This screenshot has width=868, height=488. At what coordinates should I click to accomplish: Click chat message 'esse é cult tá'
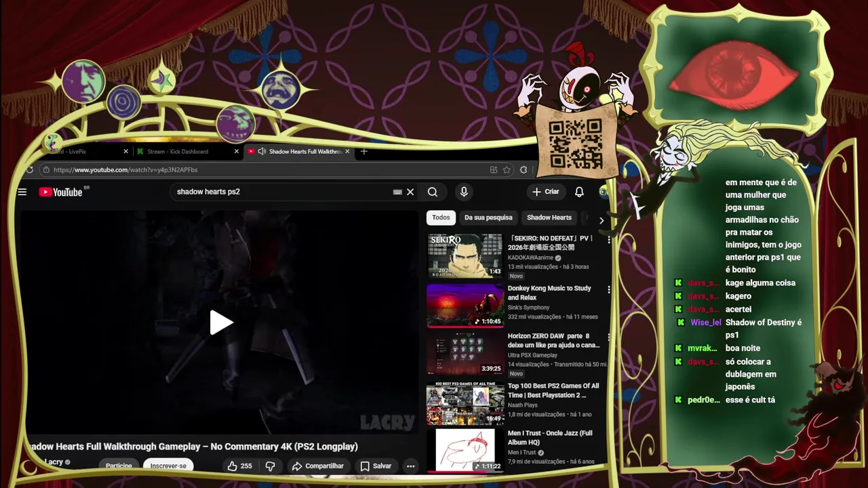(750, 400)
